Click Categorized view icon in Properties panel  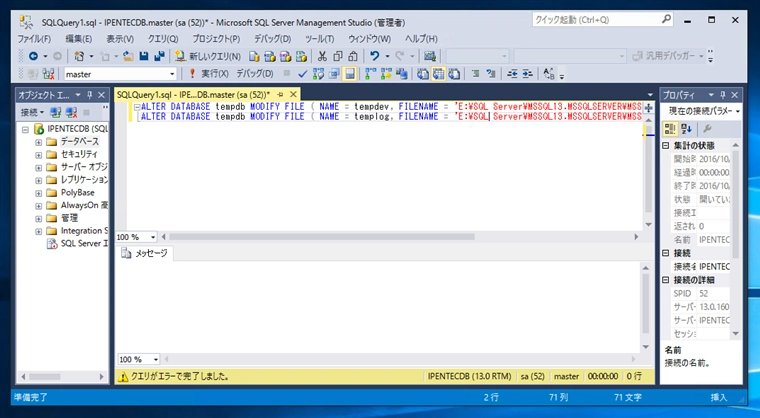pos(670,129)
